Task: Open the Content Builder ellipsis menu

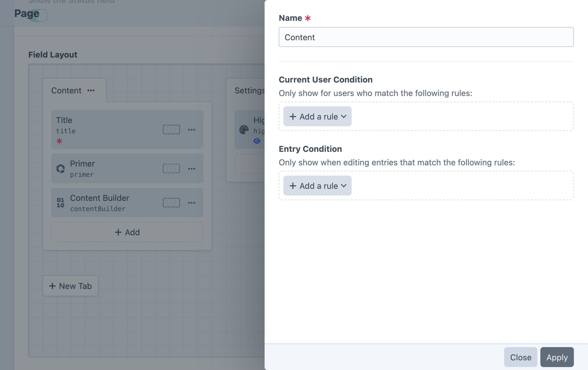Action: click(x=192, y=203)
